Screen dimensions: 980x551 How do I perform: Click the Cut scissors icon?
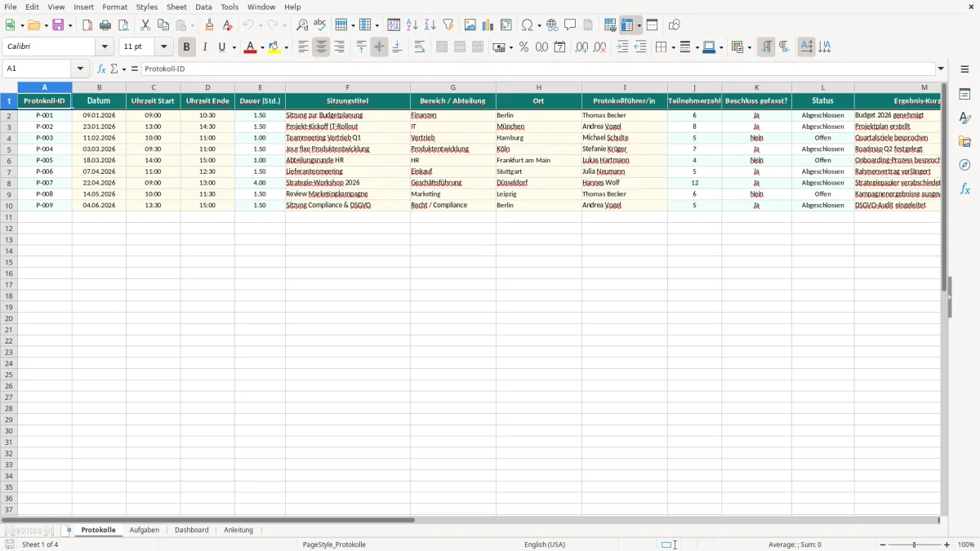coord(145,25)
